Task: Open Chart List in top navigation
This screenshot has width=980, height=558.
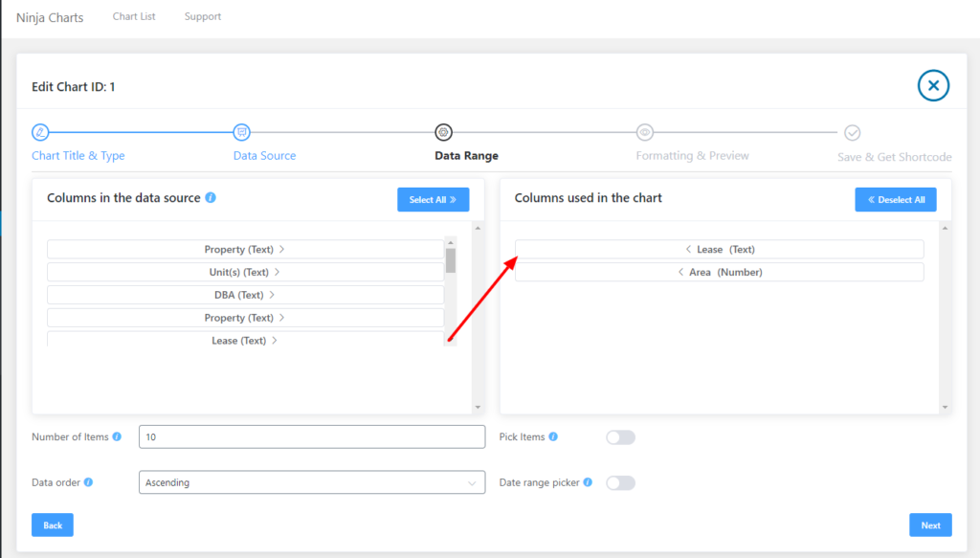Action: [134, 16]
